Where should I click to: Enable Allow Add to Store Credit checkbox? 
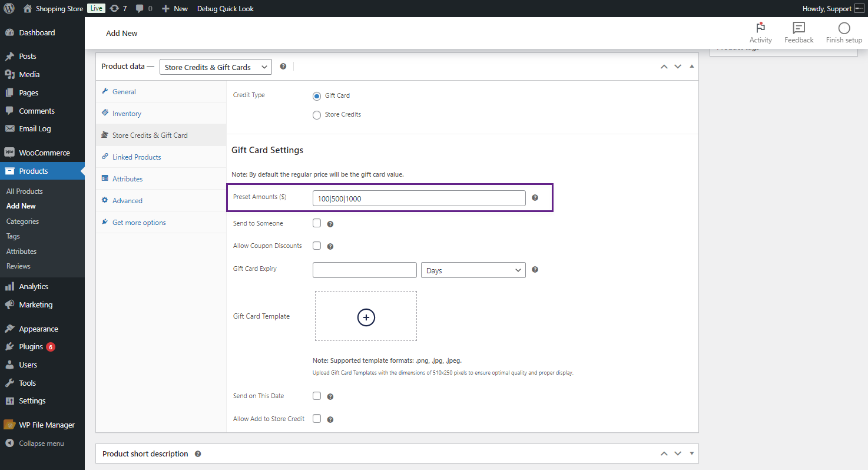coord(317,419)
